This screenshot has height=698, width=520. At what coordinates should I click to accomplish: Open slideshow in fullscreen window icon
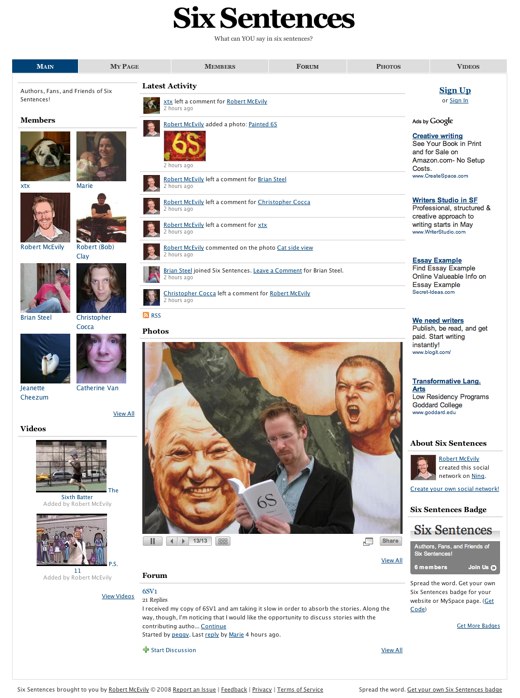click(x=368, y=541)
